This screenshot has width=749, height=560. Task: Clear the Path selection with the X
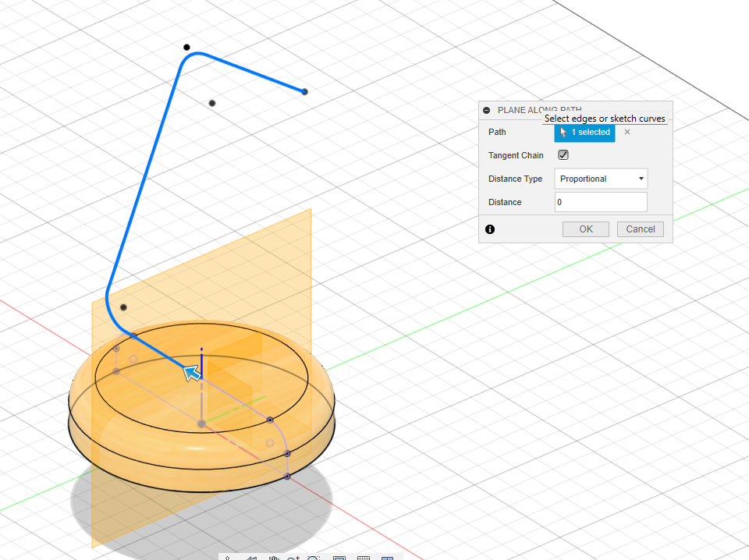tap(627, 133)
